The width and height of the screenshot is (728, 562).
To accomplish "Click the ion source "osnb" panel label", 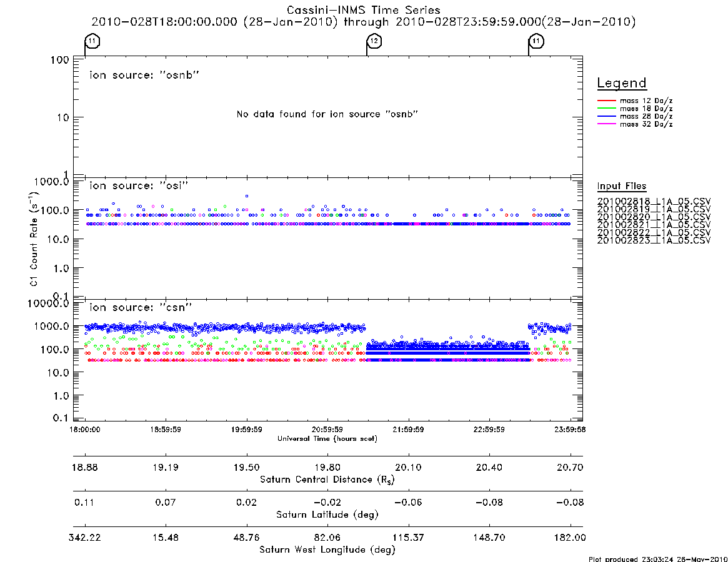I will coord(144,75).
